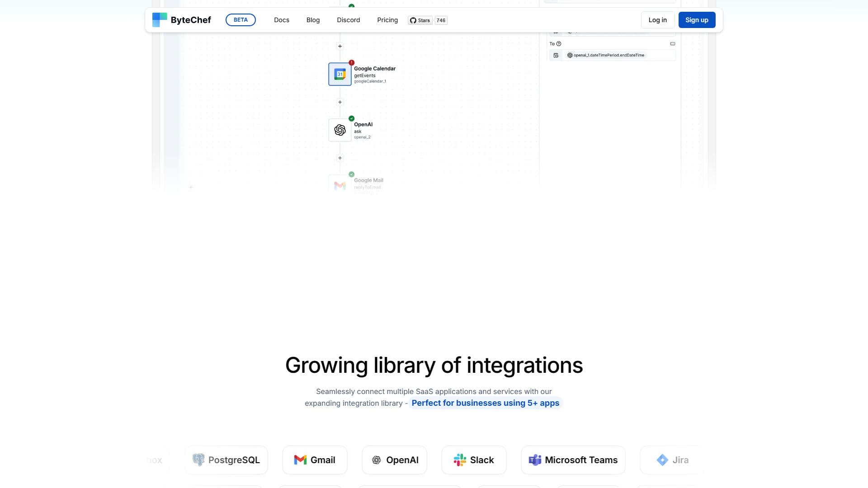Open the Discord link
Viewport: 868px width, 488px height.
click(348, 20)
